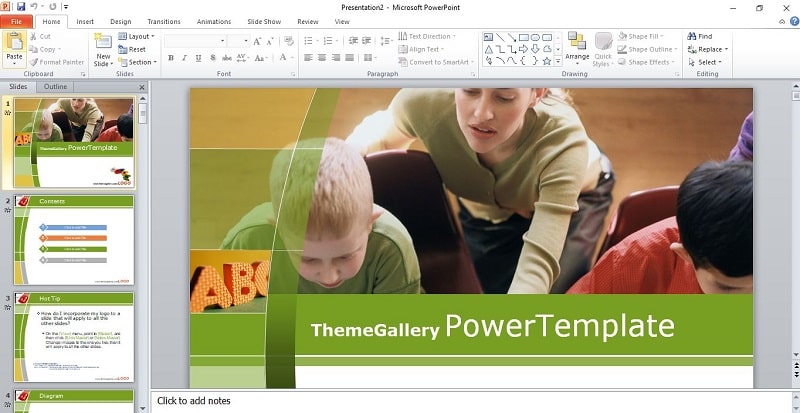Increase font size with Grow Font
Image resolution: width=800 pixels, height=413 pixels.
[257, 41]
